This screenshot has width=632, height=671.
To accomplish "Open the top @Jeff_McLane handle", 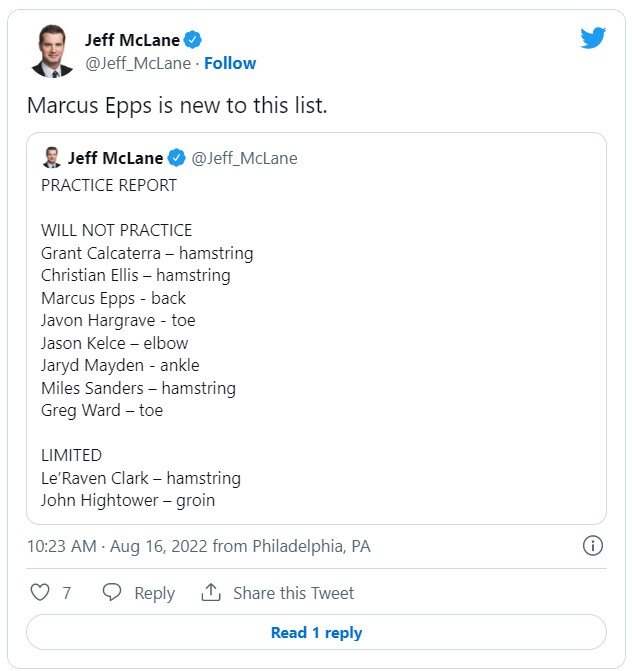I will (x=139, y=63).
